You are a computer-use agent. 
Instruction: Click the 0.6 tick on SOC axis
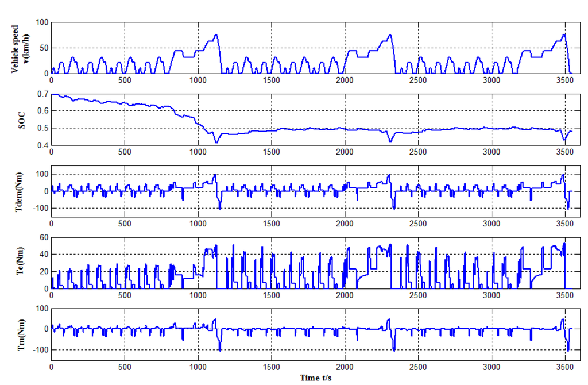click(42, 111)
